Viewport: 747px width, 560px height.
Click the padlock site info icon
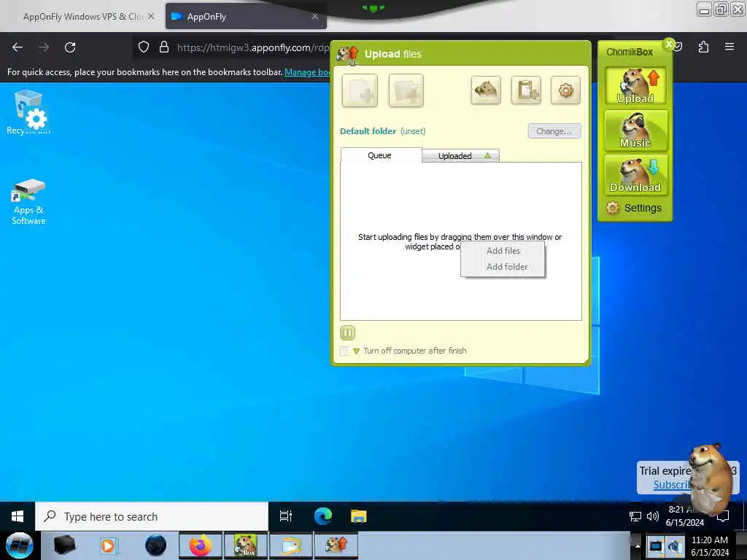pos(164,47)
